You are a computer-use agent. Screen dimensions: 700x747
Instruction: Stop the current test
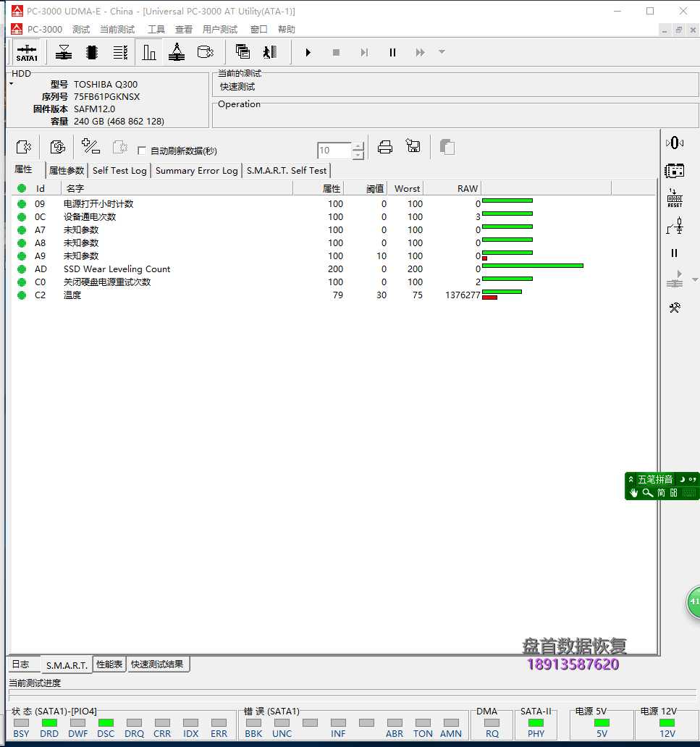coord(336,52)
